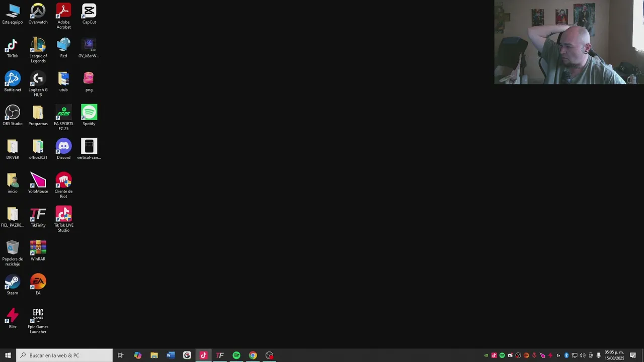Viewport: 644px width, 362px height.
Task: Select the GV_k8arW file on desktop
Action: click(89, 48)
